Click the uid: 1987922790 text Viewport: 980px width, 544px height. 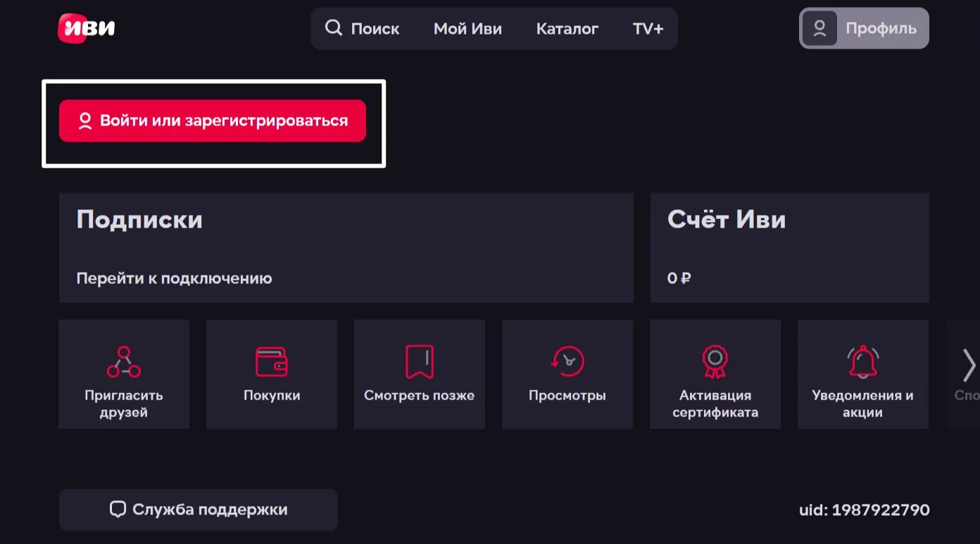pyautogui.click(x=864, y=509)
